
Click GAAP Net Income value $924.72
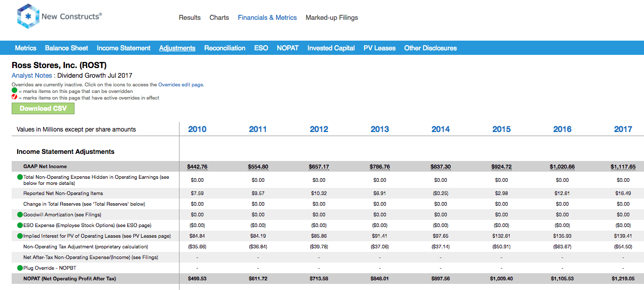coord(502,167)
